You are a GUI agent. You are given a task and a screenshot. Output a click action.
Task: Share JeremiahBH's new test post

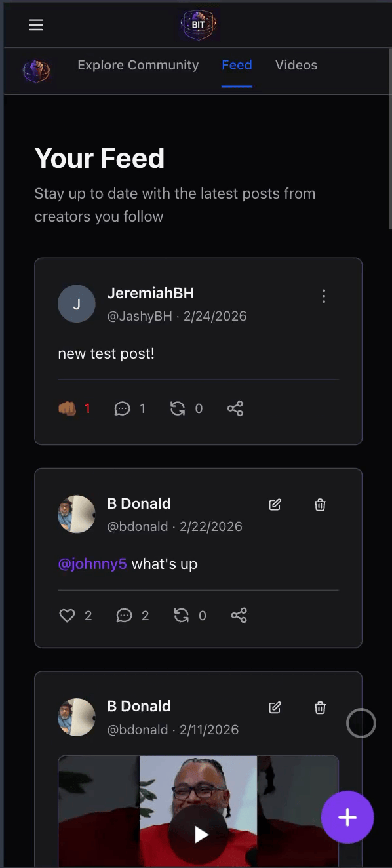tap(235, 408)
